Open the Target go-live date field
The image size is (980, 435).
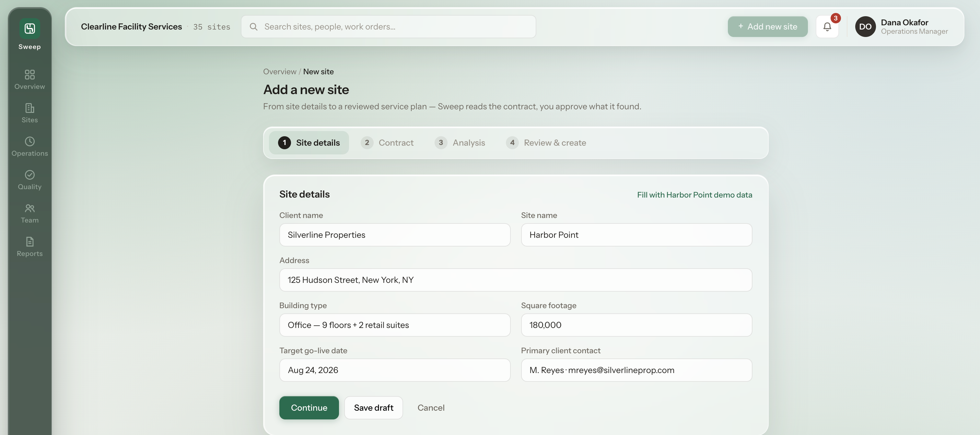pos(394,370)
